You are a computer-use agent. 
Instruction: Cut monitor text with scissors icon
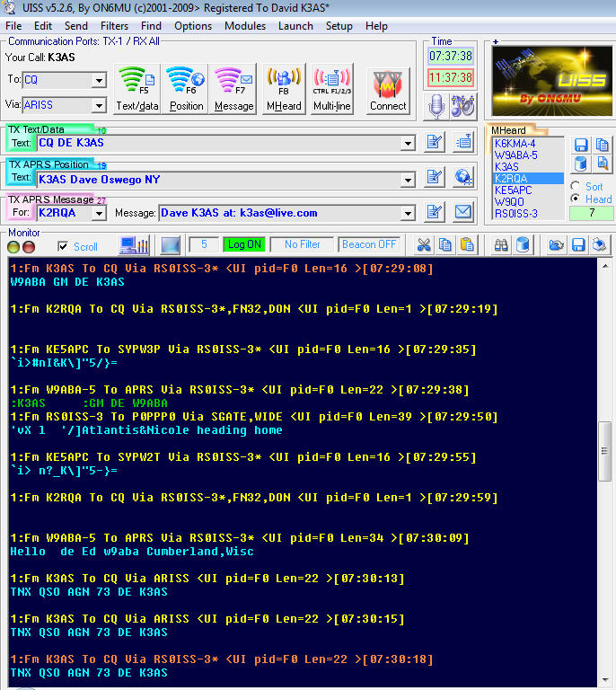(424, 245)
